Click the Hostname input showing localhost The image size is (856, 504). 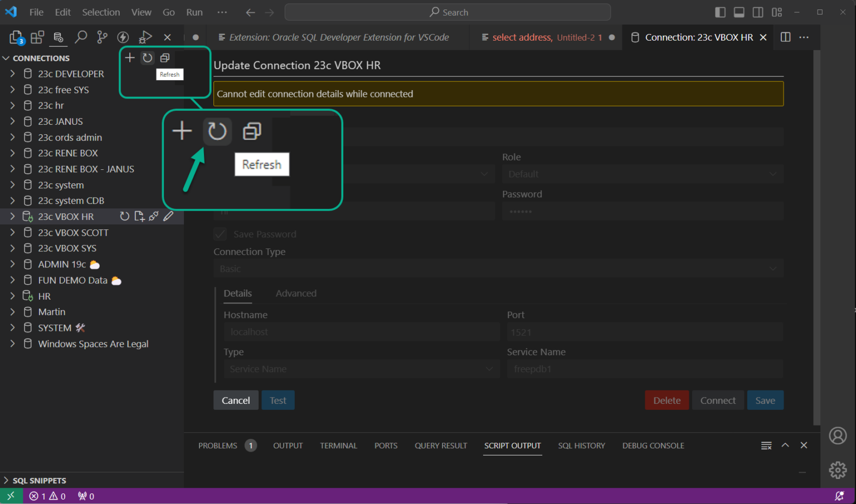tap(361, 331)
